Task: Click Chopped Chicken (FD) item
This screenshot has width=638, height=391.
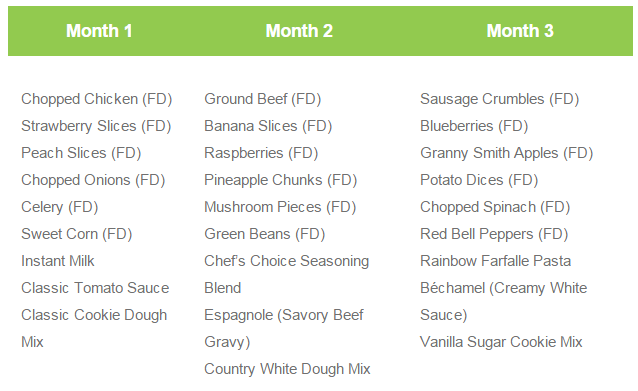Action: (x=97, y=99)
